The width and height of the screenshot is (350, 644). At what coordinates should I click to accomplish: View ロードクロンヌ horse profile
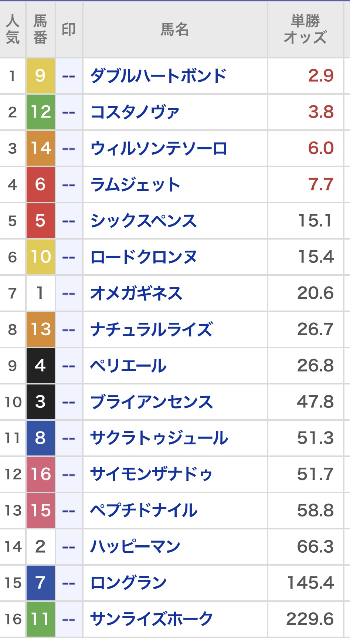(x=143, y=257)
